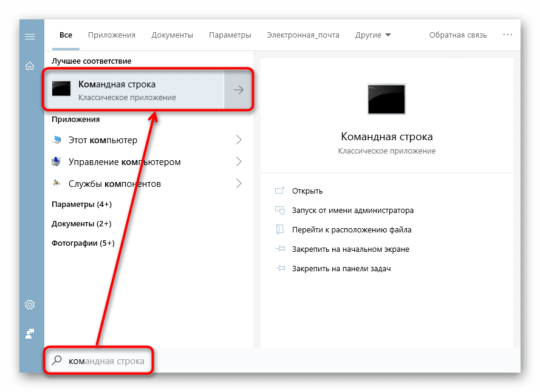Expand Параметры (4+) results group

pos(81,204)
